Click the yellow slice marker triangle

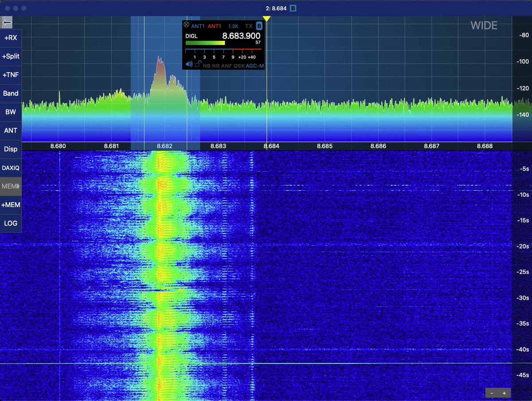(266, 19)
